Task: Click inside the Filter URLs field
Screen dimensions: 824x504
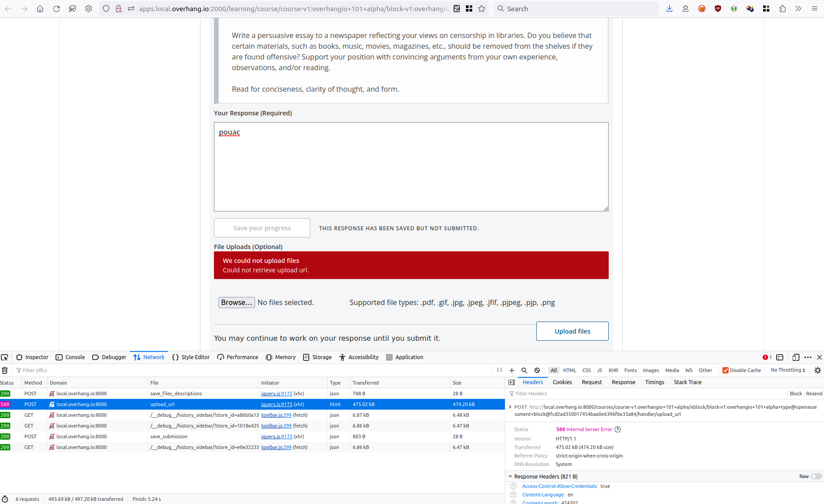Action: [35, 370]
